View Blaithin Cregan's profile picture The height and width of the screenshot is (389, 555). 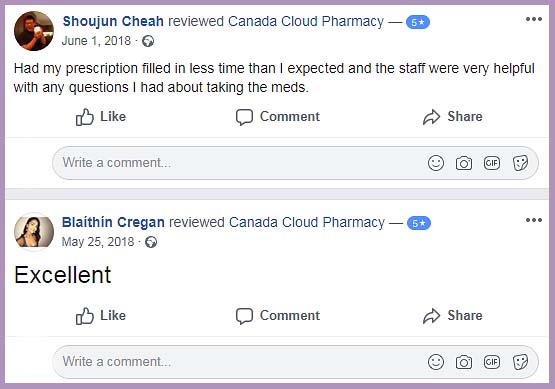pos(34,231)
